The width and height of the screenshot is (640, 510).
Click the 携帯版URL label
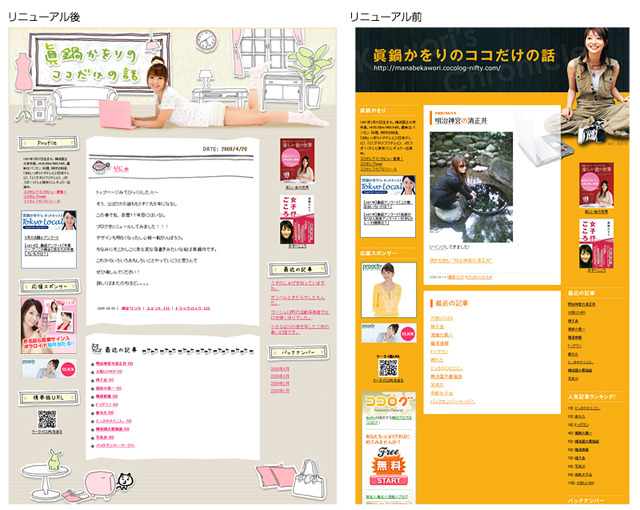click(48, 398)
